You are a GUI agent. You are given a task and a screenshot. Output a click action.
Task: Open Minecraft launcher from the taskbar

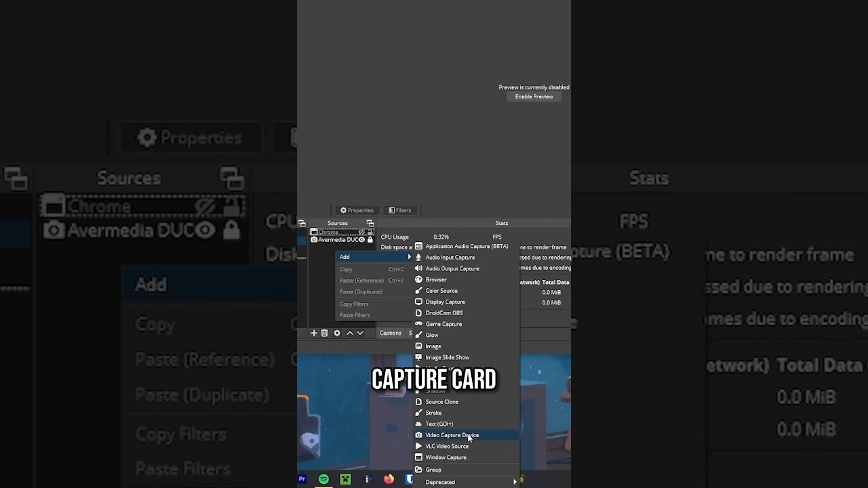pos(346,479)
